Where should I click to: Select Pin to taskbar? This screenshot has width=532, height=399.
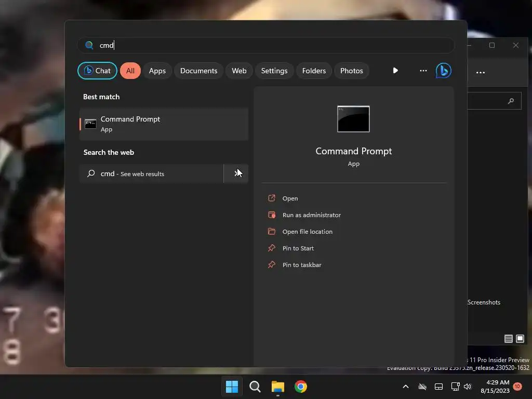pyautogui.click(x=302, y=264)
